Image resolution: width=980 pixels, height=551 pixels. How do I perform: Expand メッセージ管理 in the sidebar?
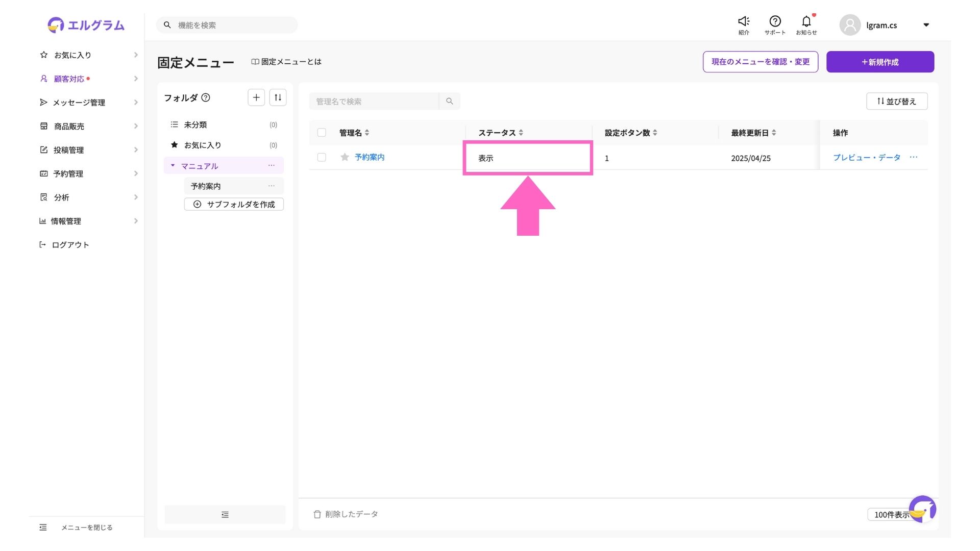[x=79, y=103]
